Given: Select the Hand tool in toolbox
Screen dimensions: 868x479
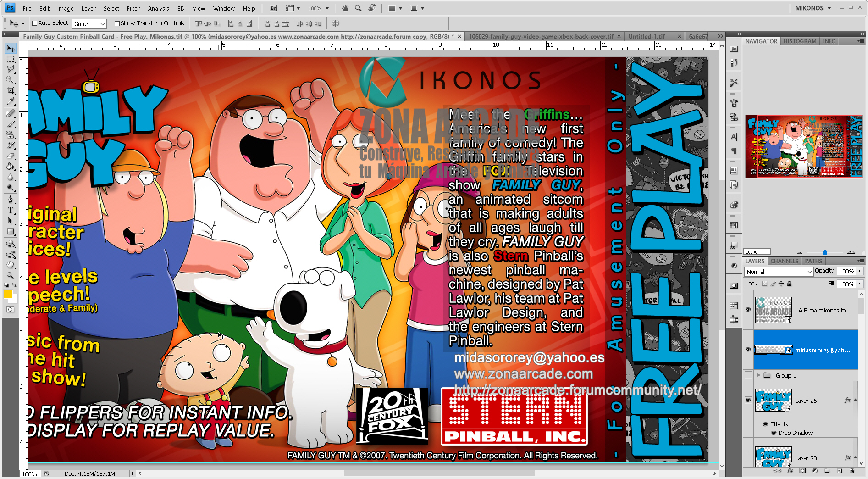Looking at the screenshot, I should tap(10, 265).
